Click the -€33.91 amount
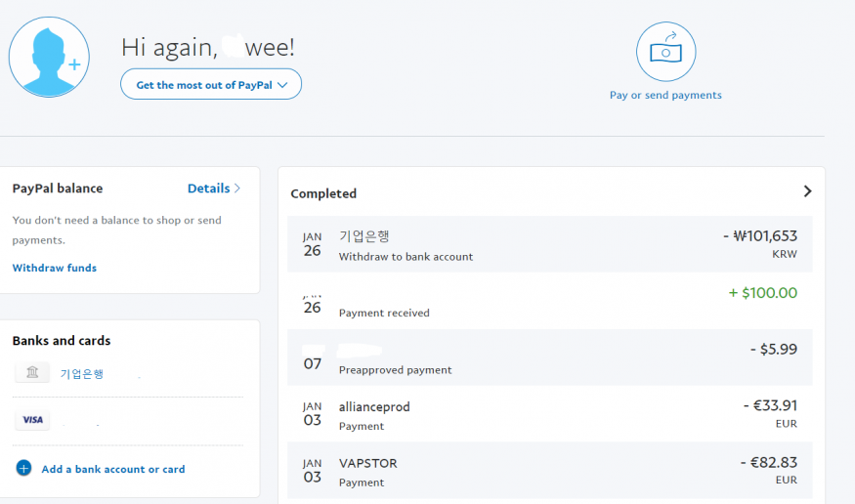The image size is (855, 504). click(x=771, y=406)
